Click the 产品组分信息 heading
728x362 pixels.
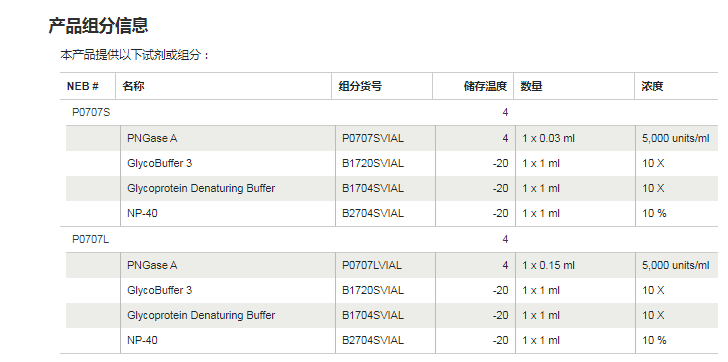[x=98, y=25]
